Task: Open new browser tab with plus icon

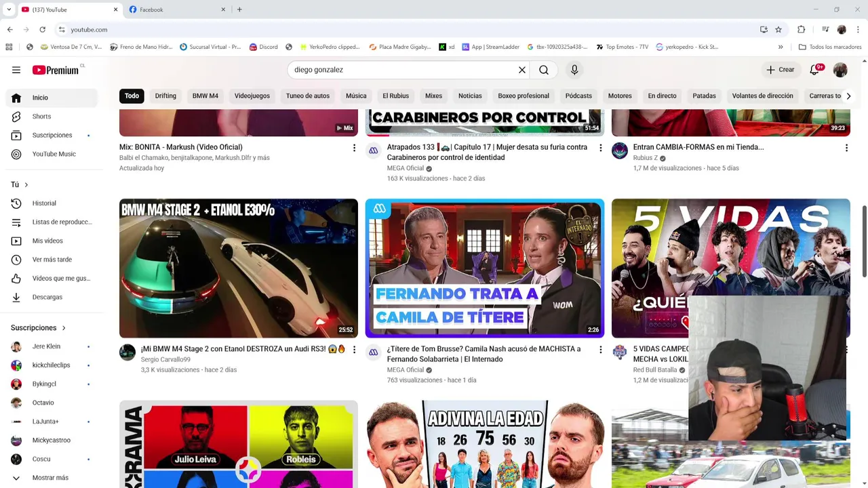Action: click(239, 9)
